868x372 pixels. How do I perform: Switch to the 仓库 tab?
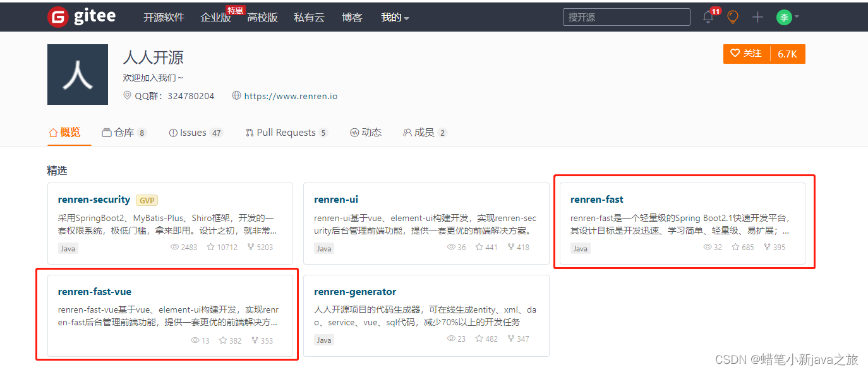click(124, 132)
